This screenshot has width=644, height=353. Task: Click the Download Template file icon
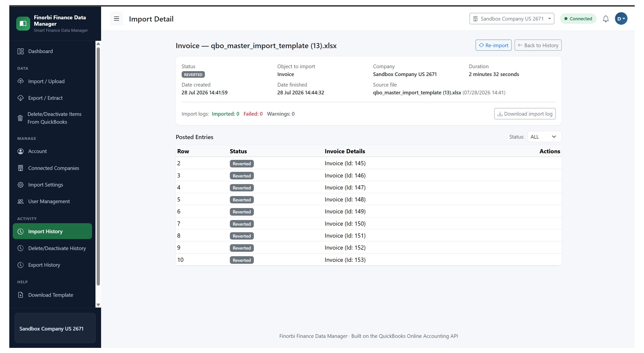coord(21,295)
